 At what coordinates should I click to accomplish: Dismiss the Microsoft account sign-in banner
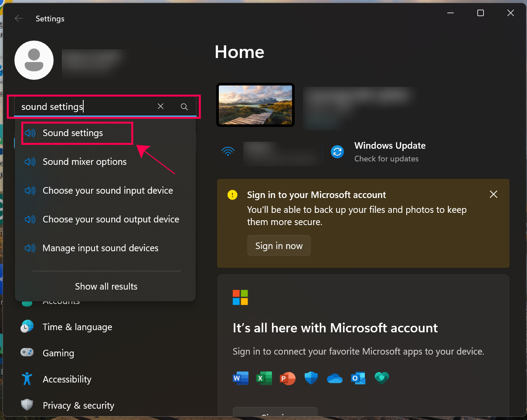tap(493, 195)
